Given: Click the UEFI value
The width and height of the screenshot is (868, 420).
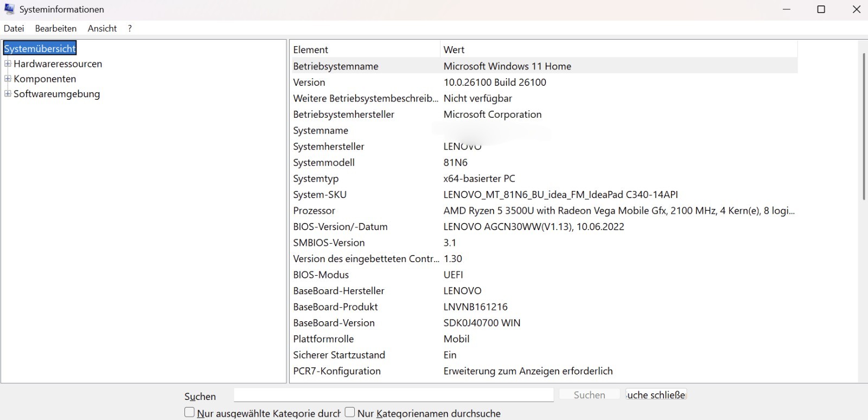Looking at the screenshot, I should point(454,275).
